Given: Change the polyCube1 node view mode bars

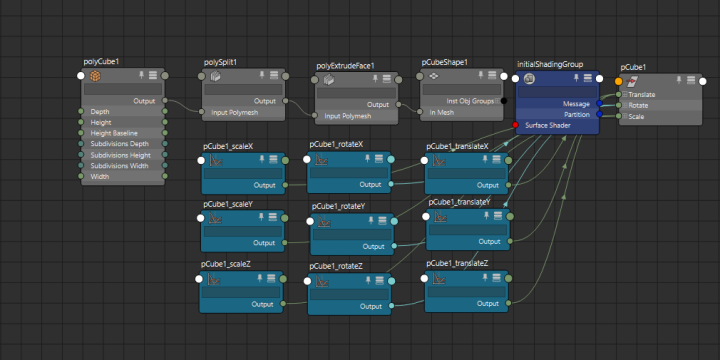Looking at the screenshot, I should pyautogui.click(x=153, y=75).
